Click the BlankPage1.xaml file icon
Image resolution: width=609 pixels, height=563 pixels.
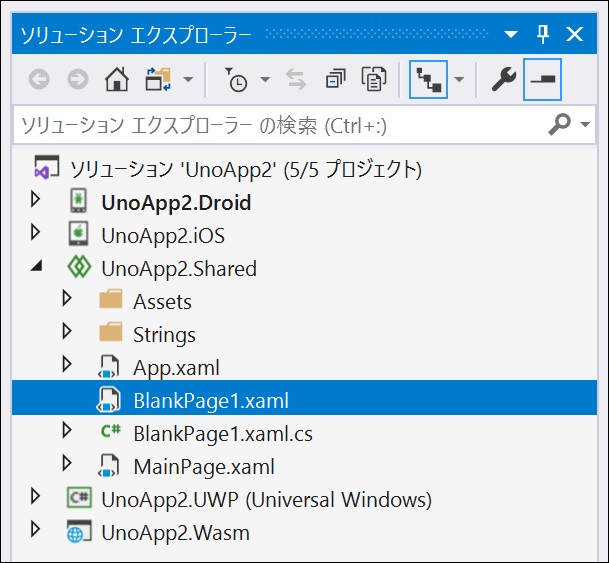[x=109, y=400]
